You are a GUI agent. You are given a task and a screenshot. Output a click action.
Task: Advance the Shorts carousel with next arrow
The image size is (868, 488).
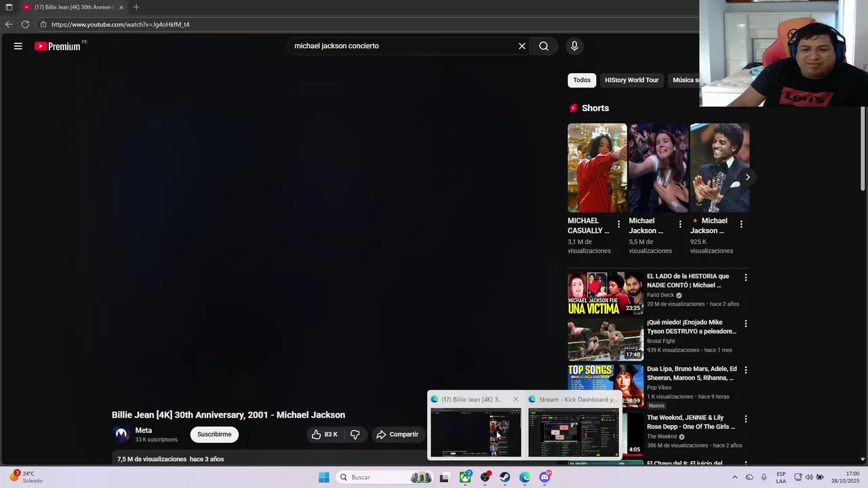click(747, 177)
